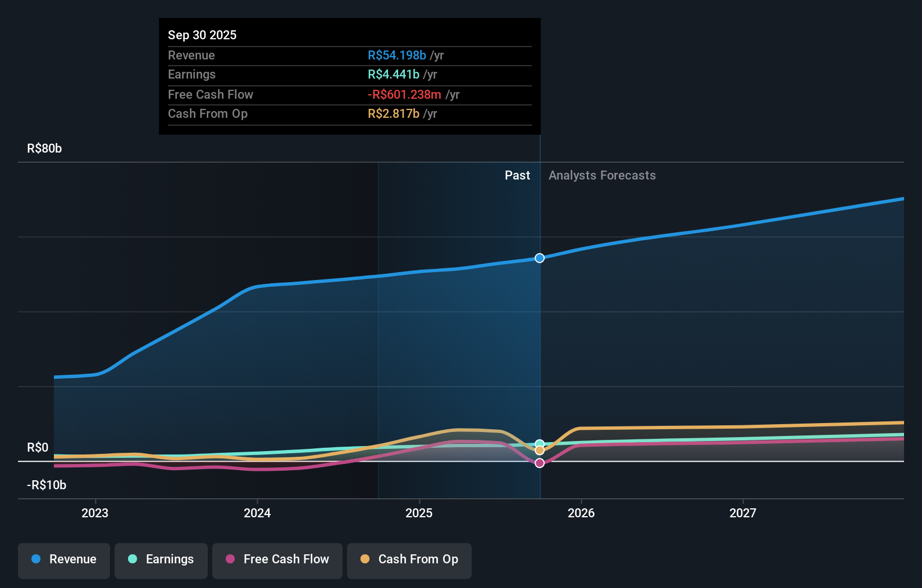
Task: Click the 2026 label on the time axis
Action: pyautogui.click(x=582, y=513)
